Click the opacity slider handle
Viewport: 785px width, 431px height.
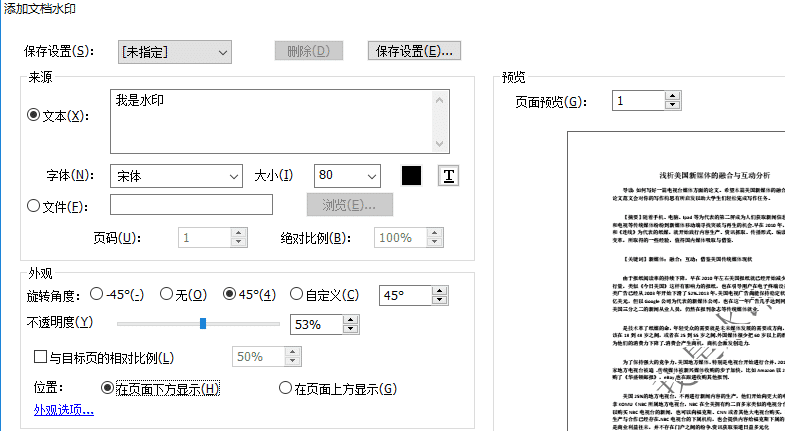(x=203, y=323)
